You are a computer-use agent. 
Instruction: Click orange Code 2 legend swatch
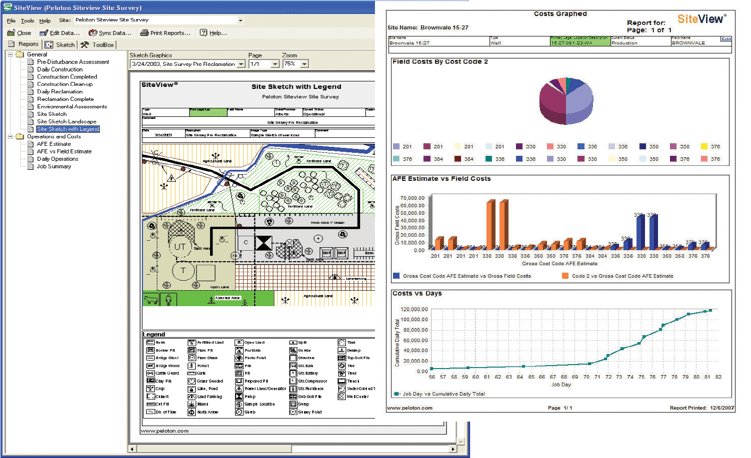coord(565,276)
